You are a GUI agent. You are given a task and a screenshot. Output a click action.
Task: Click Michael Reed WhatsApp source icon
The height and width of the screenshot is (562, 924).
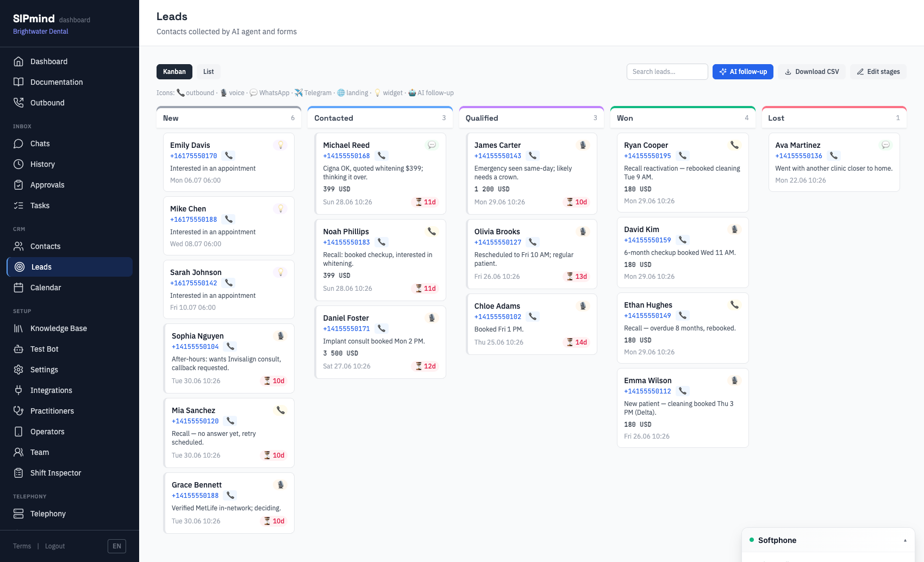click(432, 145)
